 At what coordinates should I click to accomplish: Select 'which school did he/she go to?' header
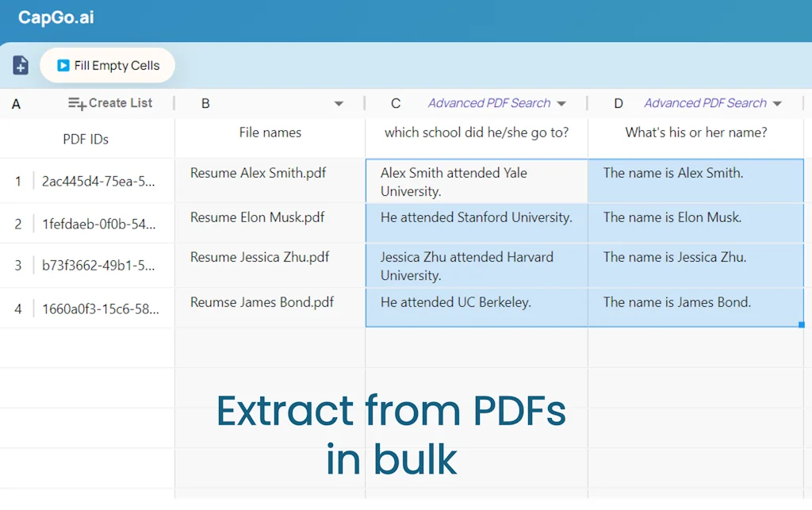coord(477,133)
